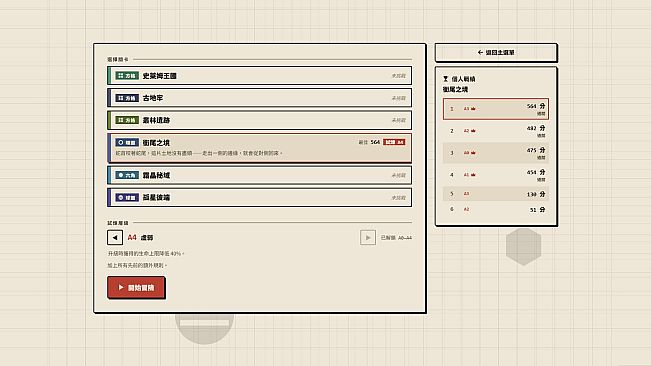Image resolution: width=651 pixels, height=366 pixels.
Task: Open the rank 1 record scoring 564
Action: (x=496, y=109)
